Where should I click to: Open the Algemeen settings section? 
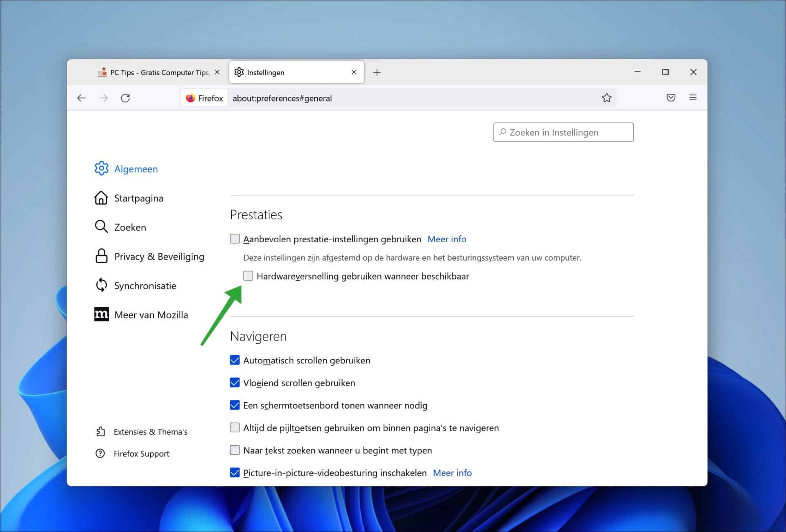[x=136, y=169]
